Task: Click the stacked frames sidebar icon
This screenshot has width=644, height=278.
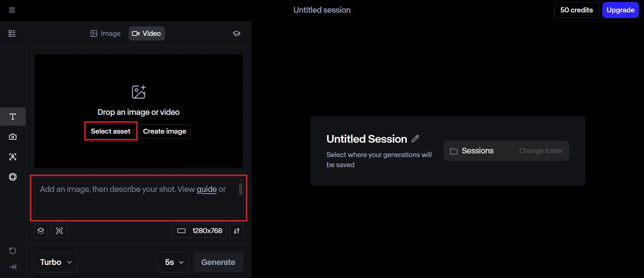Action: (13, 177)
